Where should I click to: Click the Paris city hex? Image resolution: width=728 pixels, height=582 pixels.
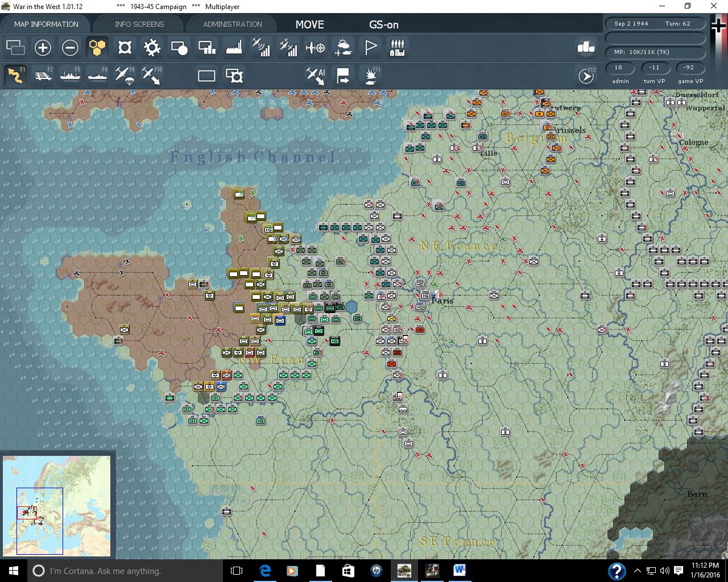[x=437, y=295]
